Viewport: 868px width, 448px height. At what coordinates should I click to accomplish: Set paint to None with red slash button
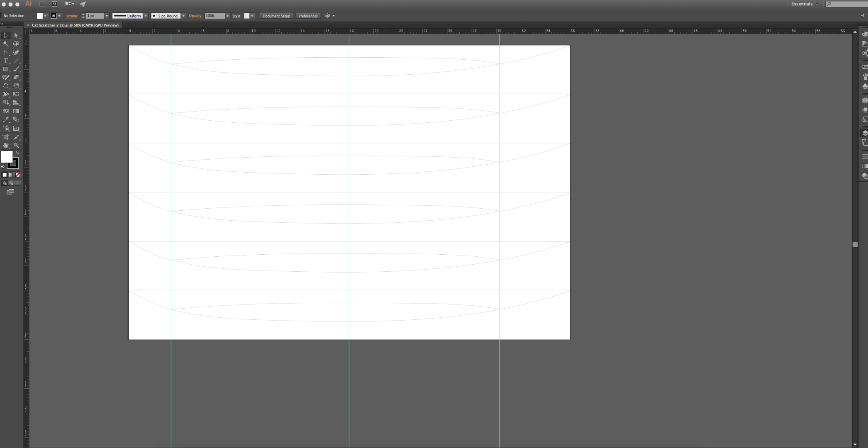(x=17, y=175)
